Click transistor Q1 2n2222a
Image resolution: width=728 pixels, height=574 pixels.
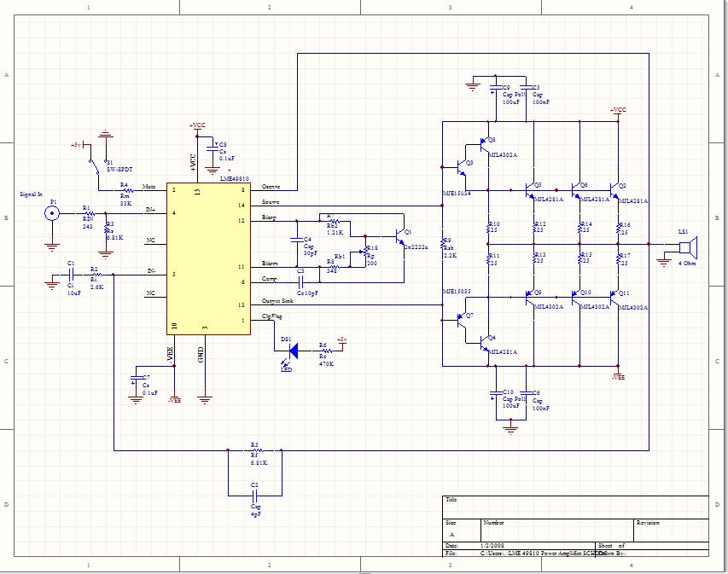(x=399, y=236)
